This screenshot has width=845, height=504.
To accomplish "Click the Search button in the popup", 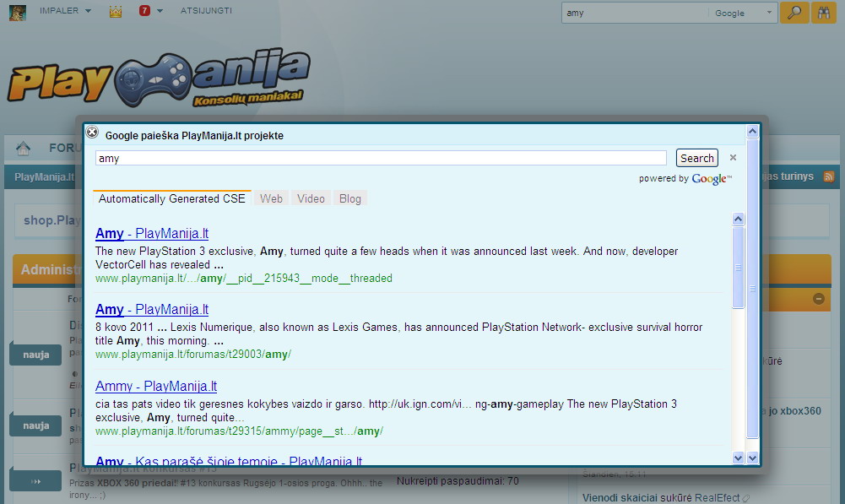I will click(x=696, y=158).
